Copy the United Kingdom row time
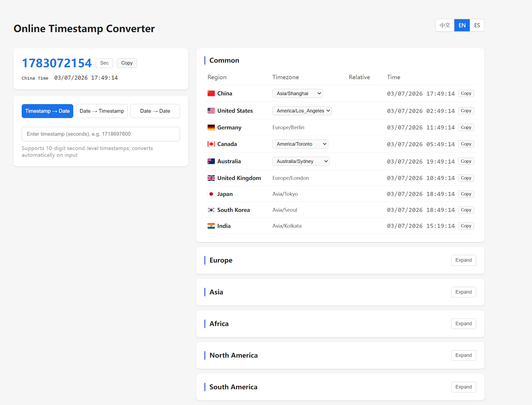The height and width of the screenshot is (405, 532). click(x=466, y=178)
